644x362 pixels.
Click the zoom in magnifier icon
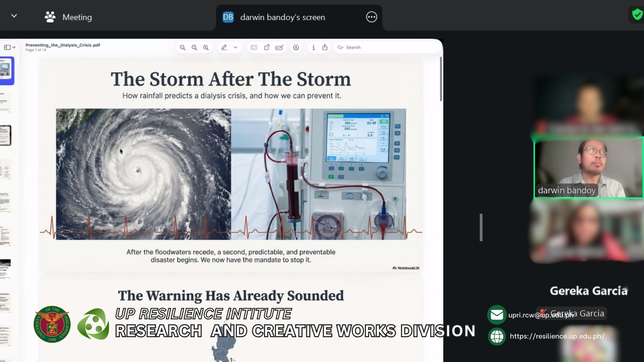coord(206,48)
